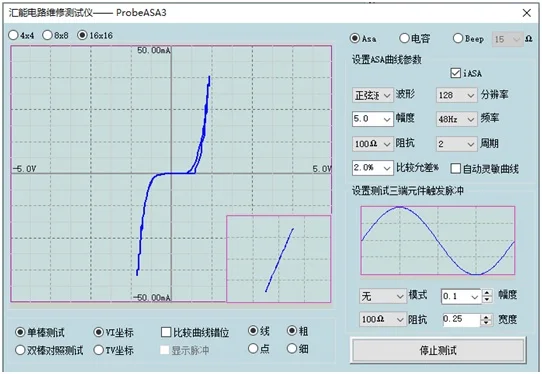Expand the 5.0 幅度 amplitude dropdown
Image resolution: width=542 pixels, height=374 pixels.
372,119
